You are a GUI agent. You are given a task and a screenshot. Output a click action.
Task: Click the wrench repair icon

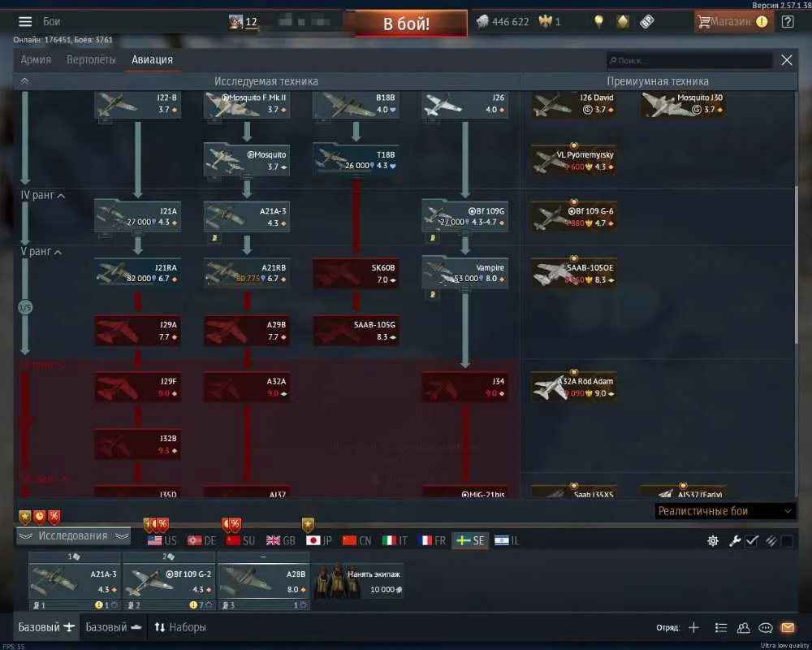pyautogui.click(x=734, y=541)
